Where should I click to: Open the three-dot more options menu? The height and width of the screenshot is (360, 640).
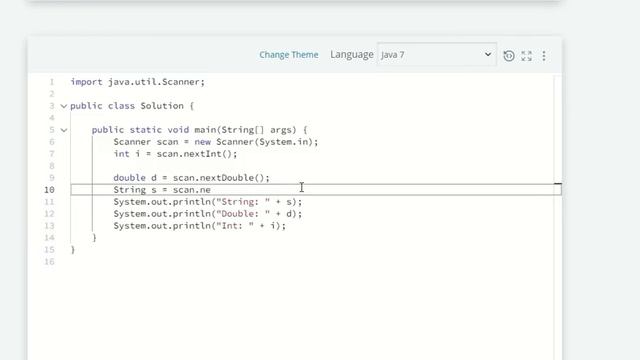pyautogui.click(x=544, y=56)
